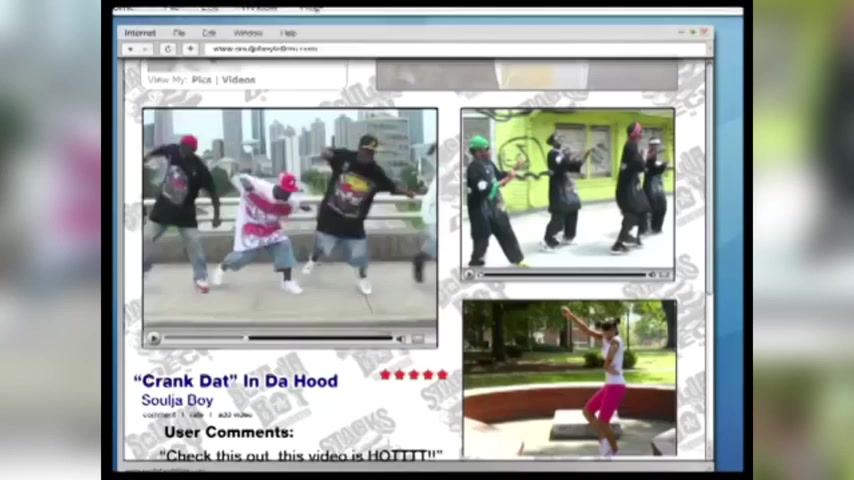
Task: Click the green zoom window button
Action: coord(693,33)
